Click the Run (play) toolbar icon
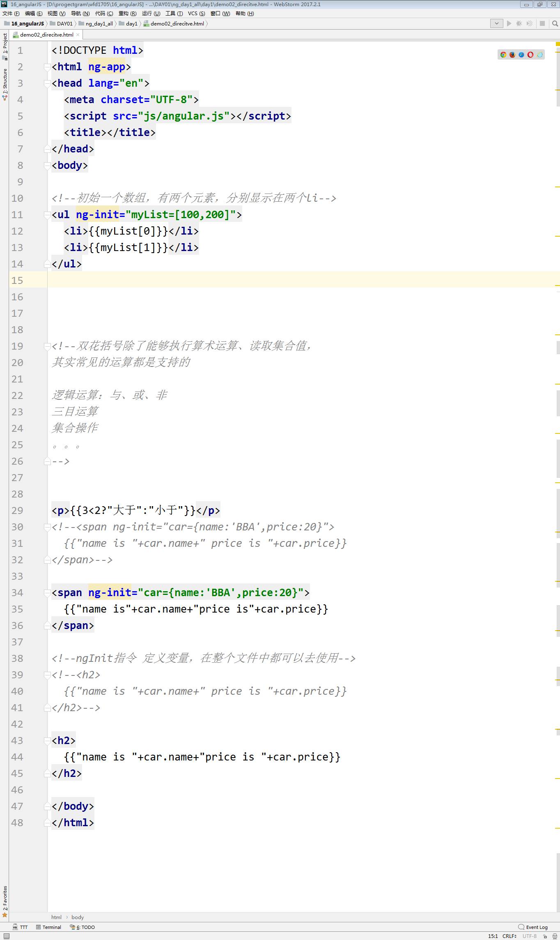Image resolution: width=560 pixels, height=940 pixels. [x=509, y=23]
